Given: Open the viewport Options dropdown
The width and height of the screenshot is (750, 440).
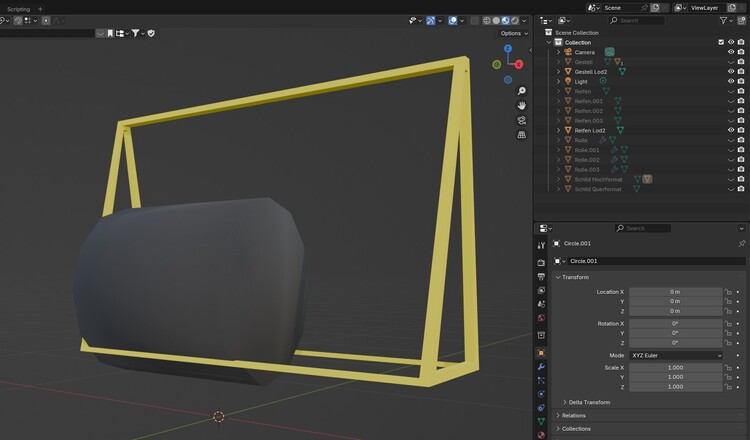Looking at the screenshot, I should [x=514, y=33].
